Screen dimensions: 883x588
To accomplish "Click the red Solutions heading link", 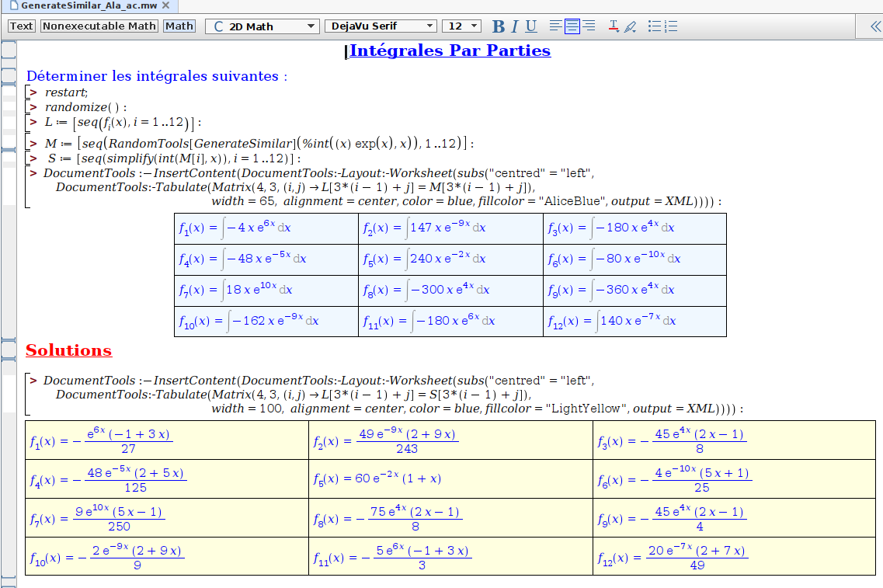I will click(x=68, y=350).
